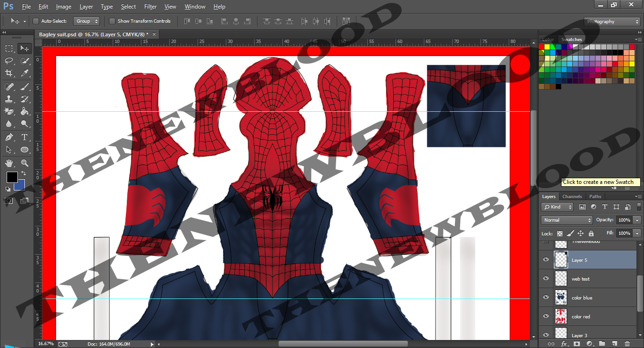Open the Photography workspace dropdown
Screen dimensions: 644x348
click(612, 22)
